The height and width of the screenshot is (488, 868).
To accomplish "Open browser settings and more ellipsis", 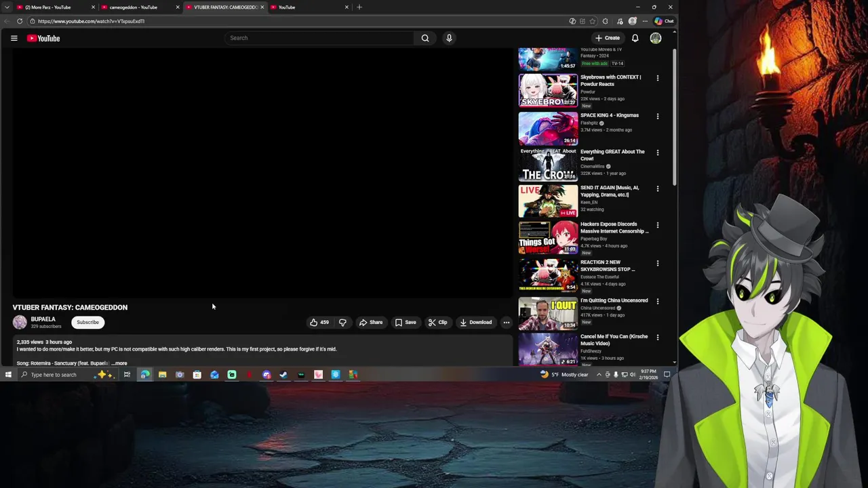I will point(645,21).
